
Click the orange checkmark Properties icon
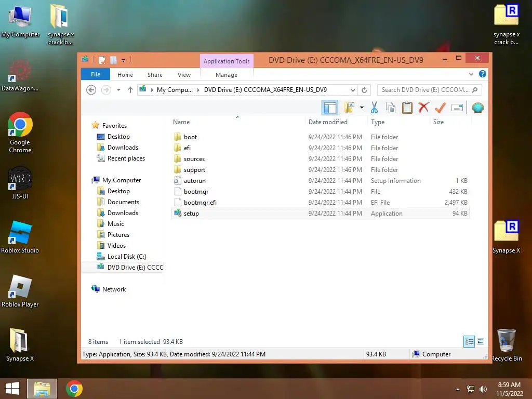(440, 108)
